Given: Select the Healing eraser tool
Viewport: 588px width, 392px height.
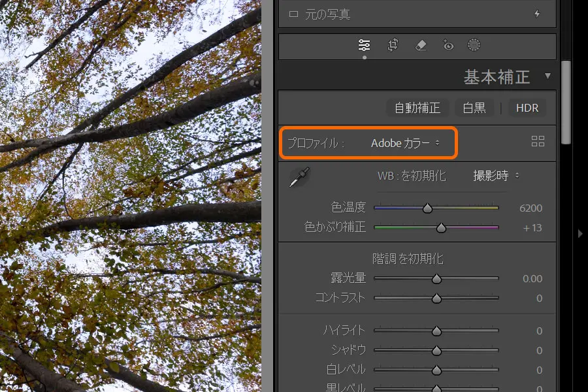Looking at the screenshot, I should point(421,45).
